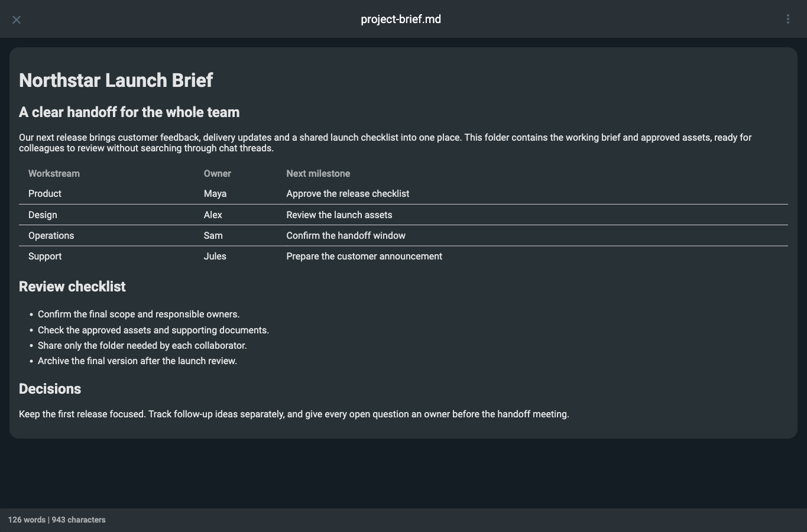Close the project-brief.md preview

(x=17, y=20)
